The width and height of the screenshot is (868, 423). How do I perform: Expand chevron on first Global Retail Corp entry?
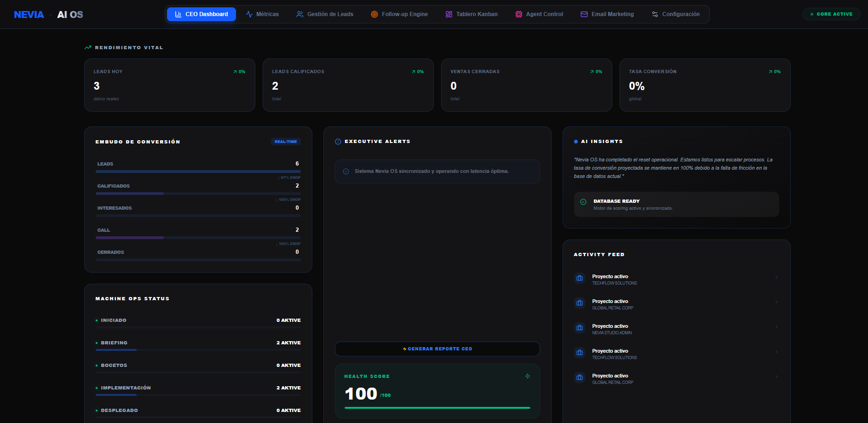click(x=776, y=302)
